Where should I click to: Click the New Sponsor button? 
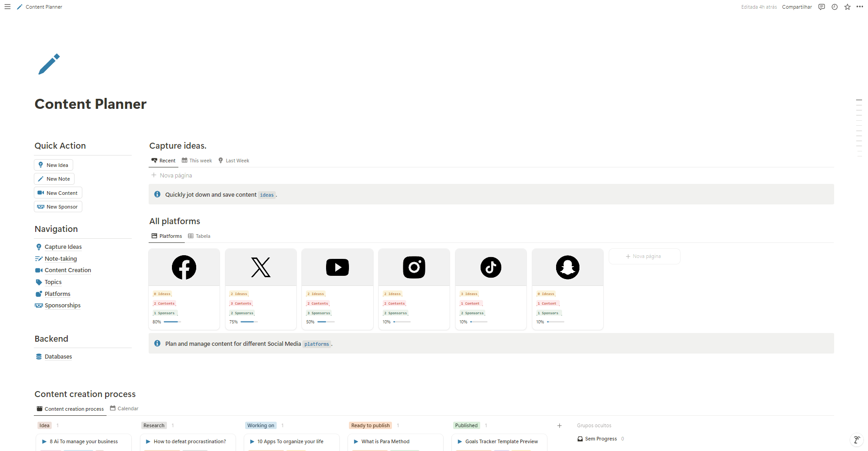pos(58,207)
